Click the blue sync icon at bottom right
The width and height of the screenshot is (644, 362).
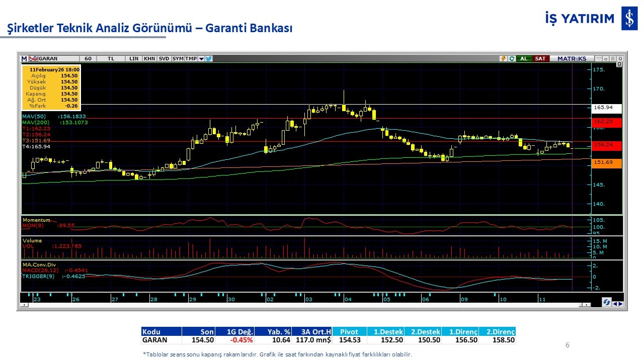click(607, 302)
